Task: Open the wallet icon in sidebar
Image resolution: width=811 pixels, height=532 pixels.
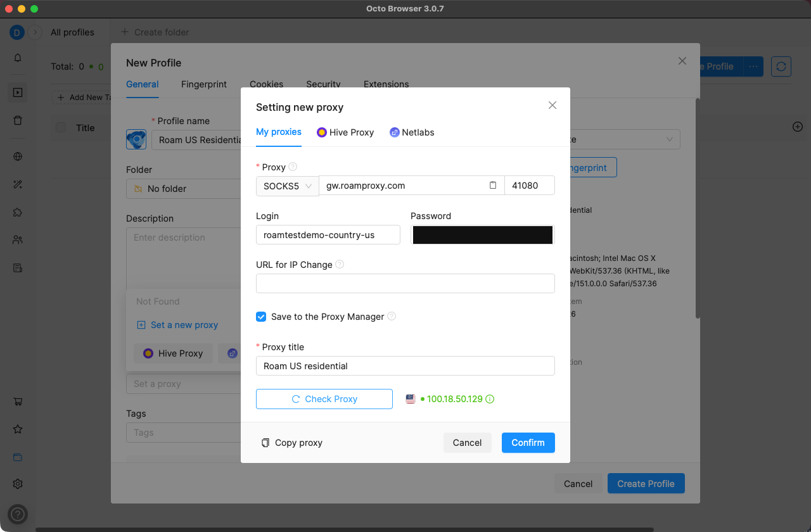Action: [18, 457]
